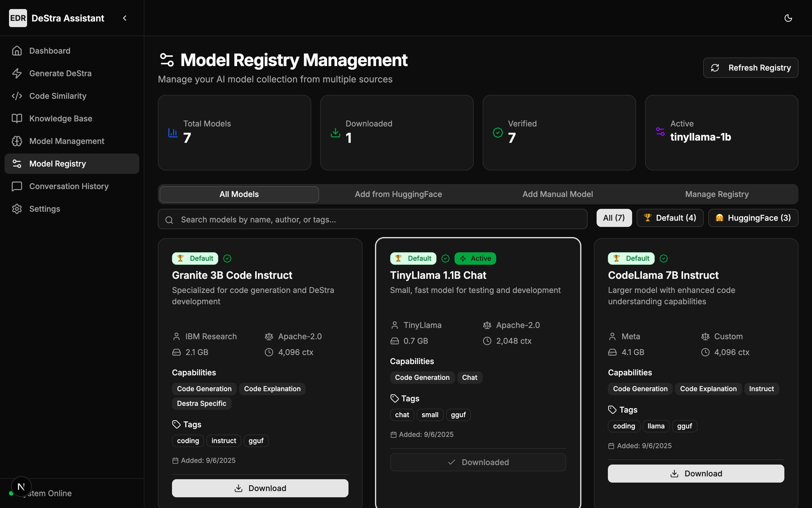Click the Total Models chart icon

coord(173,133)
